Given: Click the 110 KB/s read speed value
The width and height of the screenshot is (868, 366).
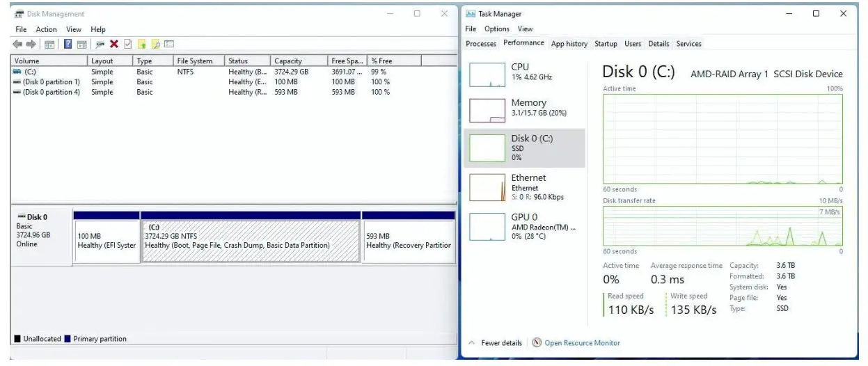Looking at the screenshot, I should coord(631,310).
